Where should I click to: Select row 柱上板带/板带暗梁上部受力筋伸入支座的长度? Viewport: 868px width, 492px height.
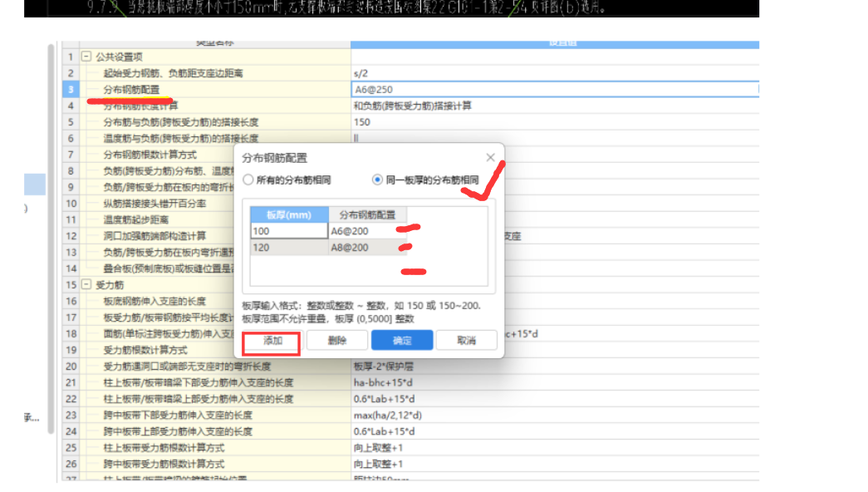[x=215, y=399]
